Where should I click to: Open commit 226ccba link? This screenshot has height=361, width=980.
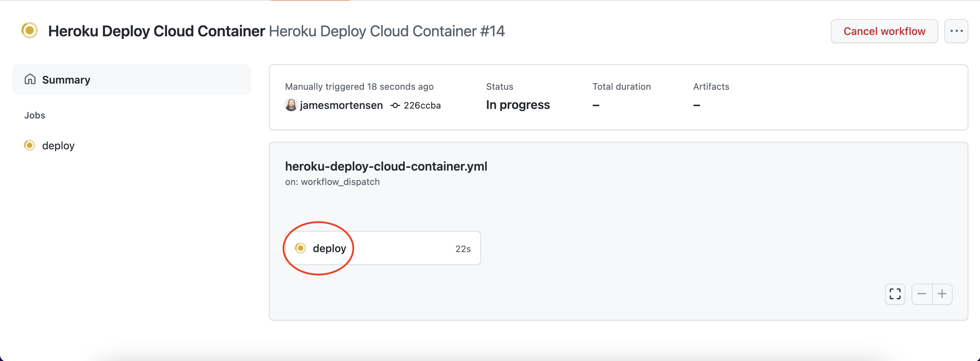[x=422, y=105]
